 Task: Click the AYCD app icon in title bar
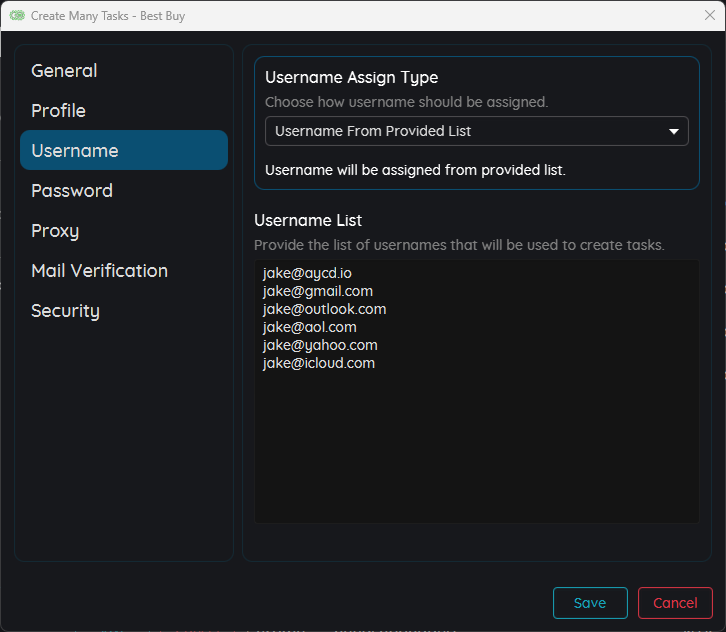17,16
